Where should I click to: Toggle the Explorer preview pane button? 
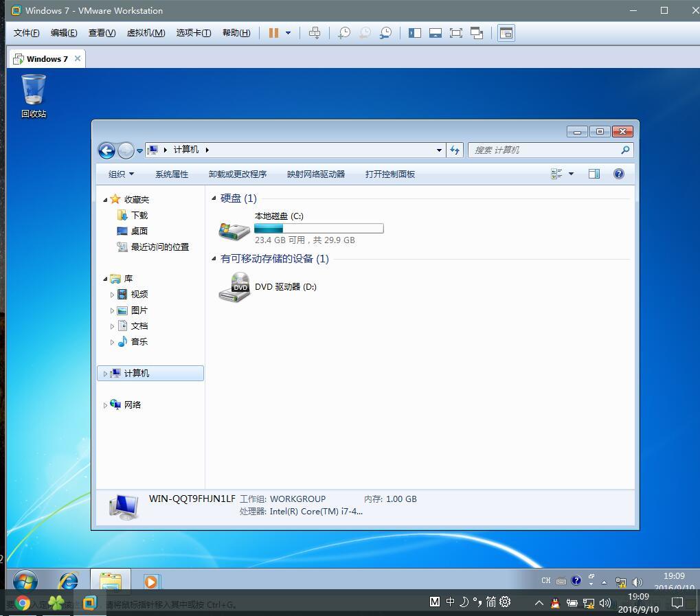point(594,174)
